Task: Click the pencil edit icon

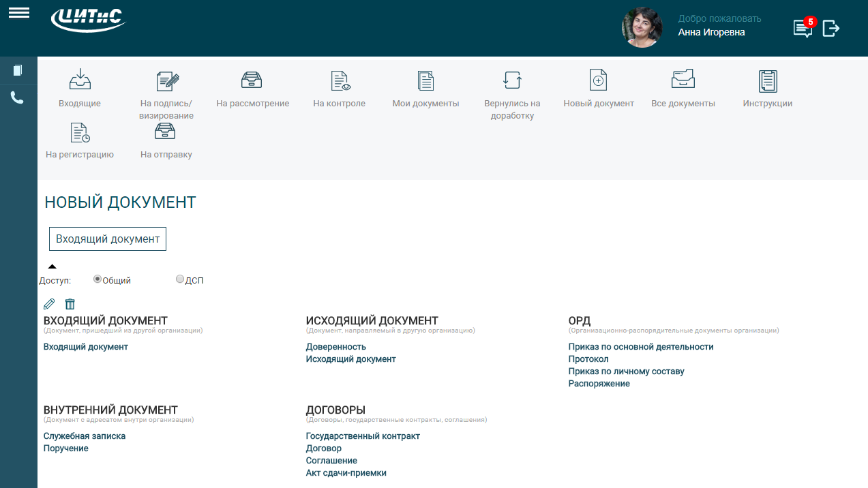Action: pos(49,304)
